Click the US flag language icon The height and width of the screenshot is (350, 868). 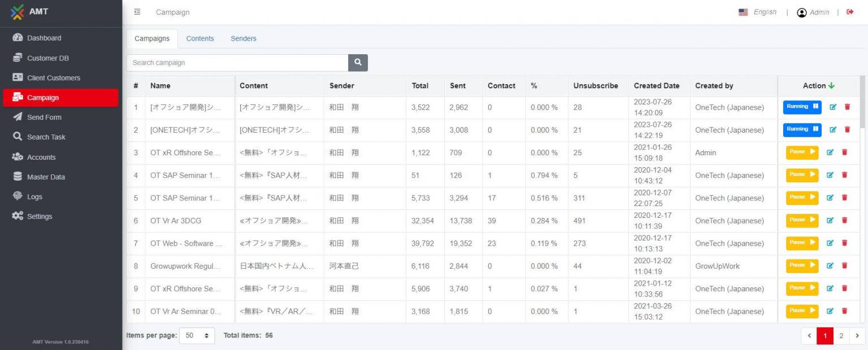[x=743, y=12]
